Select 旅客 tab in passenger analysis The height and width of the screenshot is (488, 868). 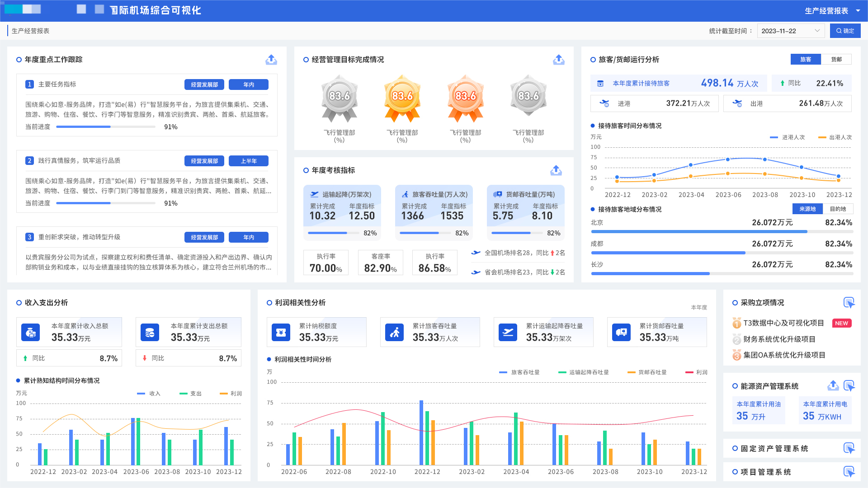(805, 59)
